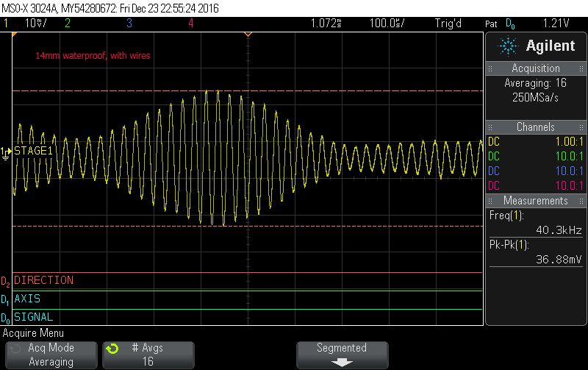
Task: Toggle channel 4 in the top bar
Action: [190, 24]
